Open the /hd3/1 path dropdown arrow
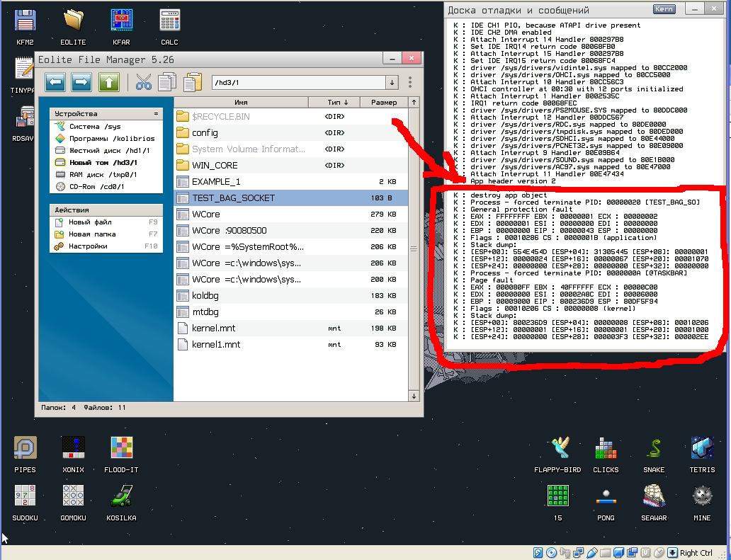Image resolution: width=731 pixels, height=560 pixels. point(392,83)
